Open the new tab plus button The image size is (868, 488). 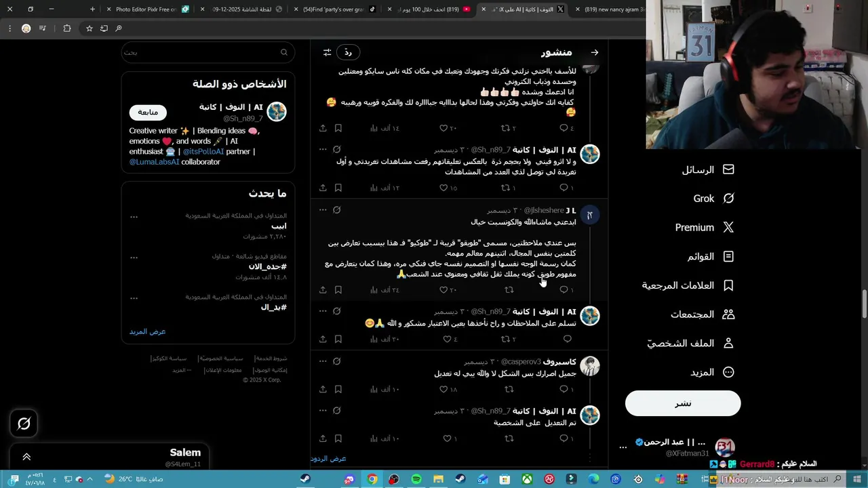tap(93, 9)
